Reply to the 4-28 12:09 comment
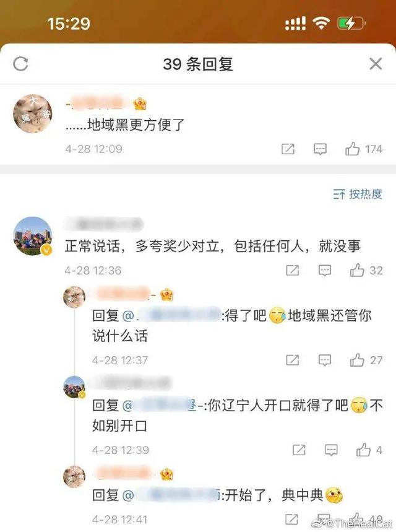The height and width of the screenshot is (532, 396). pyautogui.click(x=320, y=149)
